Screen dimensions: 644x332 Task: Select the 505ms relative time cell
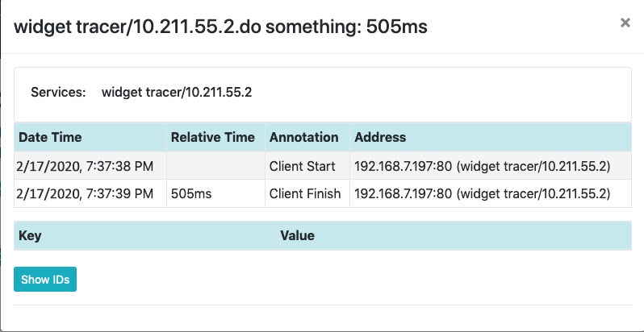pyautogui.click(x=188, y=193)
